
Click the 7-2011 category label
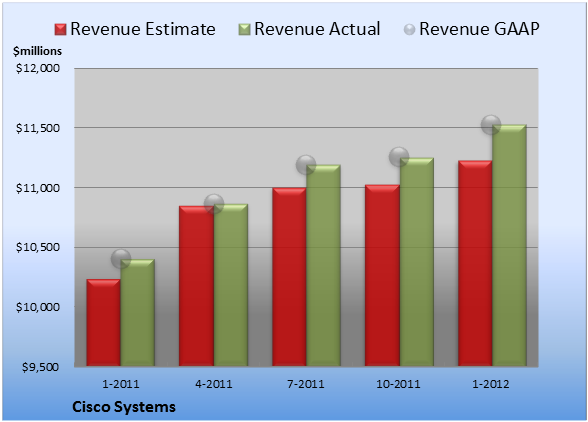(306, 384)
